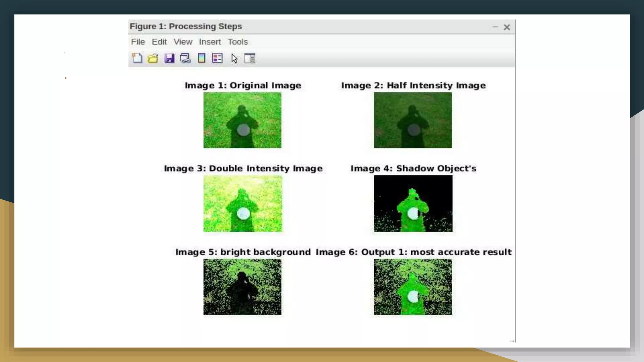This screenshot has height=362, width=644.
Task: Open the Property Inspector panel icon
Action: click(x=250, y=58)
